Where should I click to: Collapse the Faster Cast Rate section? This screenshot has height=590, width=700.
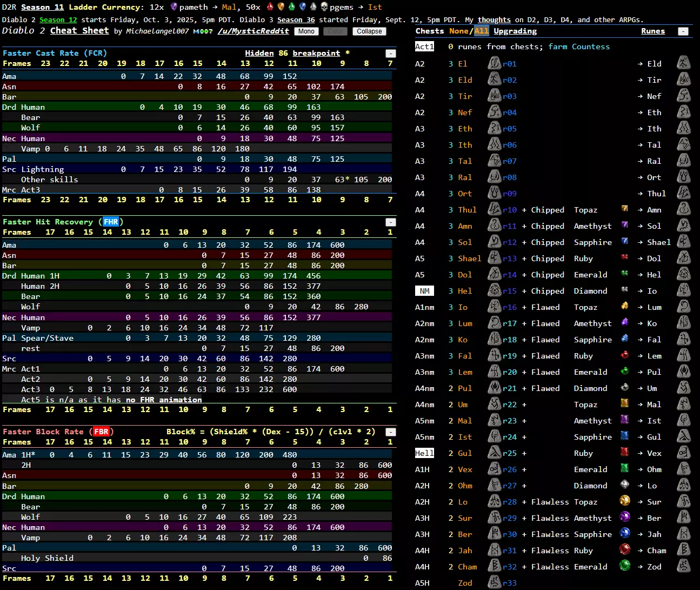click(x=390, y=54)
